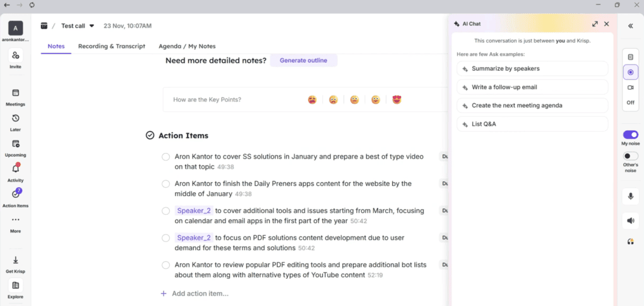
Task: Toggle the My noise switch off
Action: [630, 135]
